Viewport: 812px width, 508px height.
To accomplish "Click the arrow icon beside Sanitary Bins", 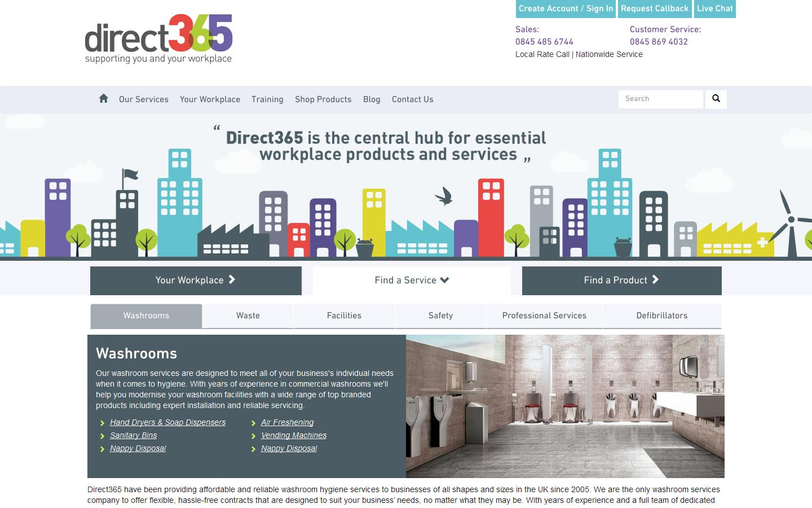I will [102, 436].
